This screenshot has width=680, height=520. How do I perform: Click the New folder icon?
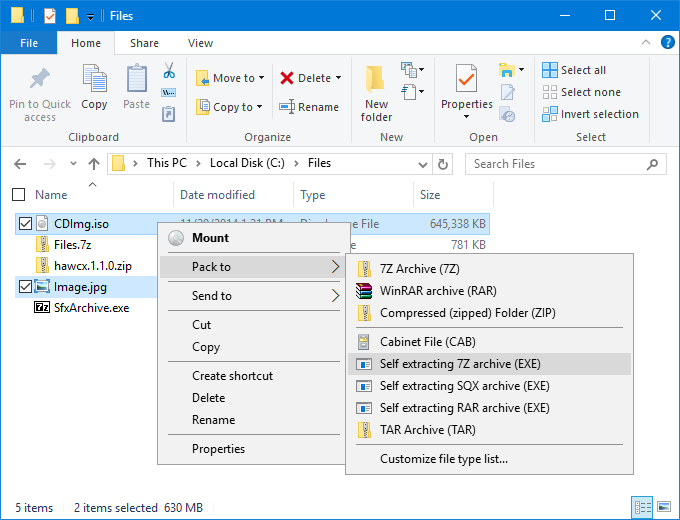point(376,80)
